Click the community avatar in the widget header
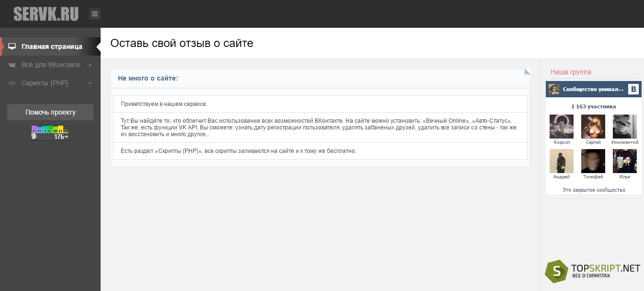 point(554,89)
